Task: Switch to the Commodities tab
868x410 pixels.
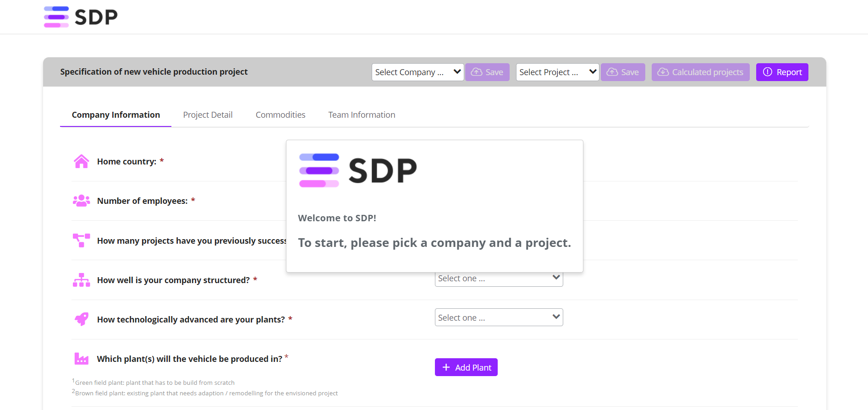Action: 280,115
